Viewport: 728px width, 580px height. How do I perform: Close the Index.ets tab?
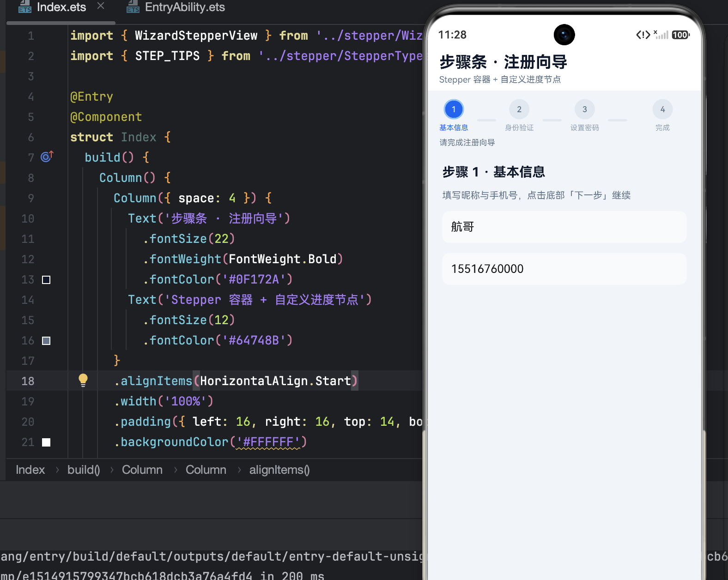click(101, 6)
